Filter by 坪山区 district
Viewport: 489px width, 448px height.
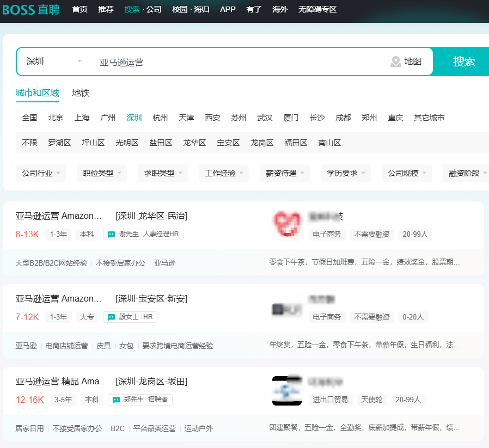tap(93, 143)
